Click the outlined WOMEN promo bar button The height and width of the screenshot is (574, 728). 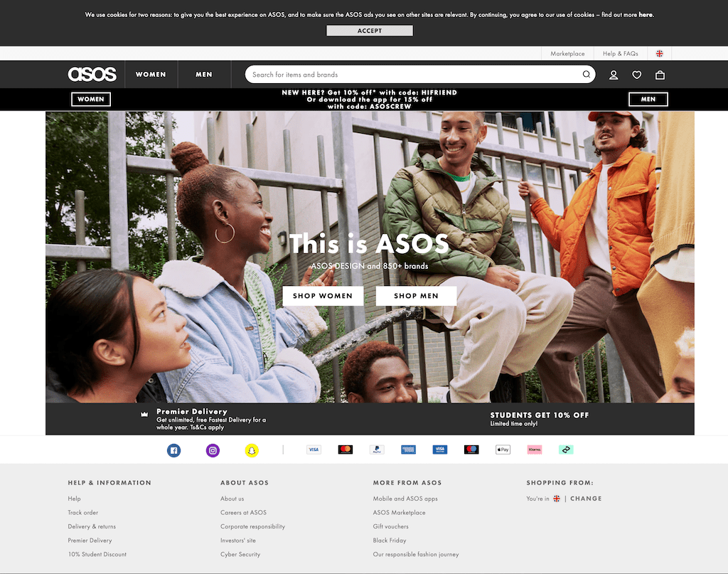click(x=91, y=100)
